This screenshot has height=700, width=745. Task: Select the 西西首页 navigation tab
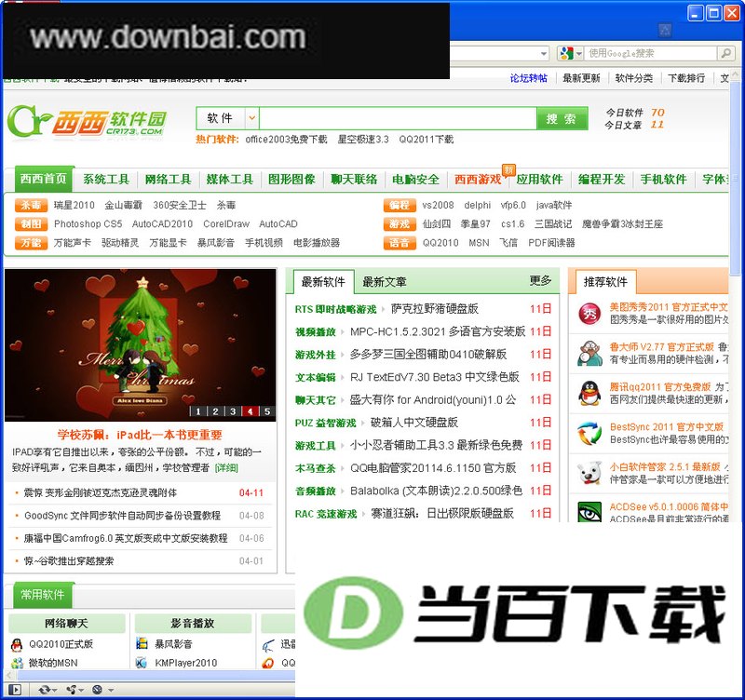coord(44,179)
